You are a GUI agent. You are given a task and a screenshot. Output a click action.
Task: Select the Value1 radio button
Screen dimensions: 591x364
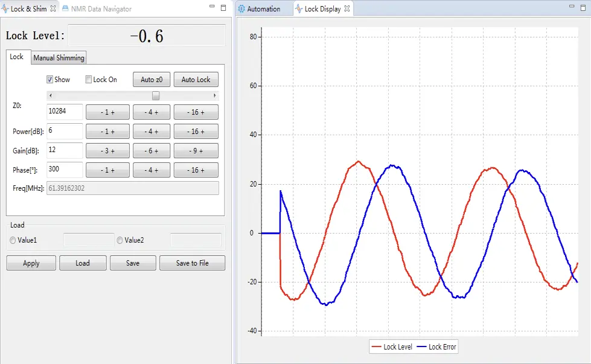(13, 240)
